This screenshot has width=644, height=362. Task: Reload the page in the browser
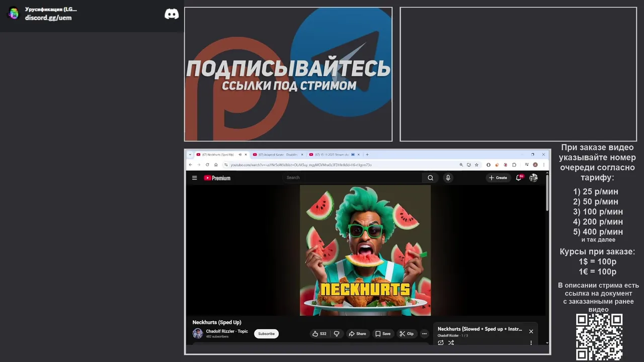[x=207, y=164]
